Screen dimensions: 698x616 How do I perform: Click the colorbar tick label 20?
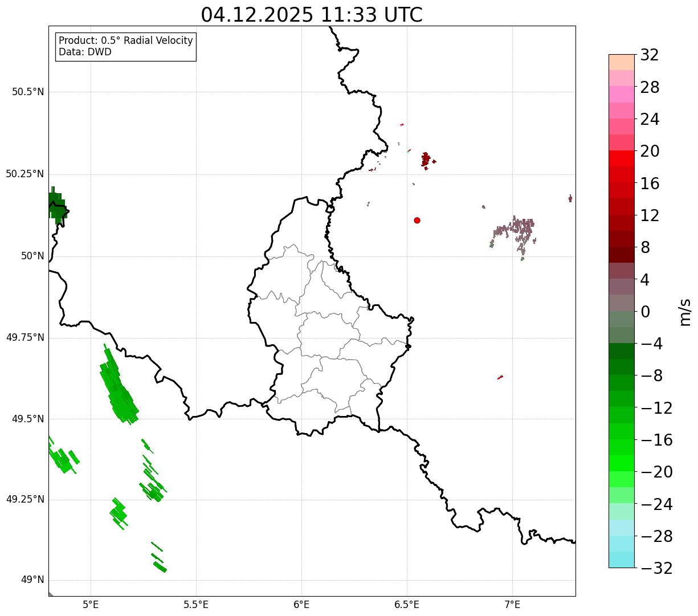[650, 151]
